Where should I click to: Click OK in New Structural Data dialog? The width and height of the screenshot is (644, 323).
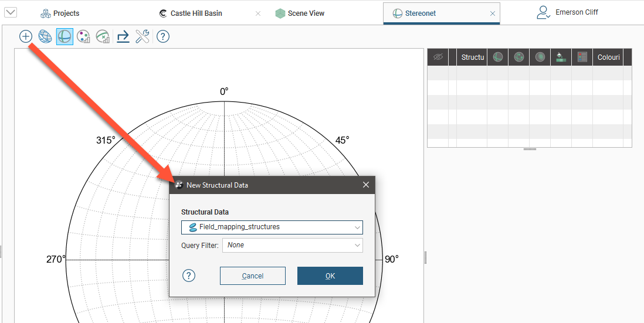(x=330, y=276)
